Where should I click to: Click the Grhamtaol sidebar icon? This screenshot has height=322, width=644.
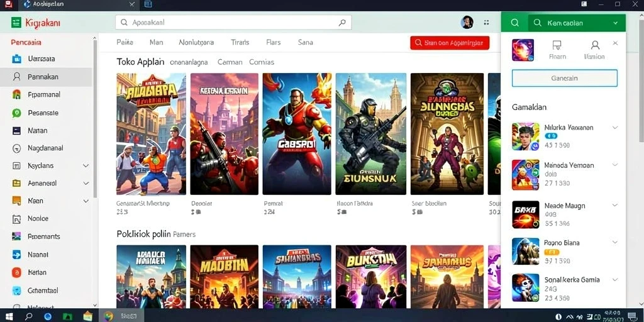coord(16,291)
